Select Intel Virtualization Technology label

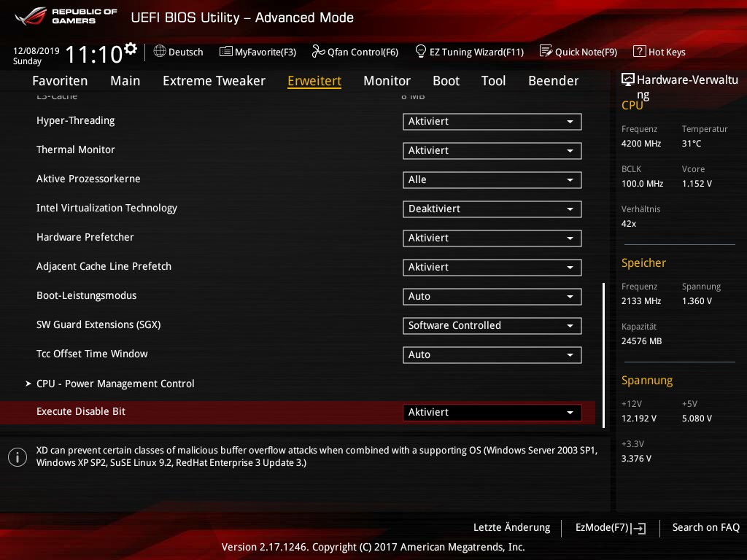(x=107, y=208)
